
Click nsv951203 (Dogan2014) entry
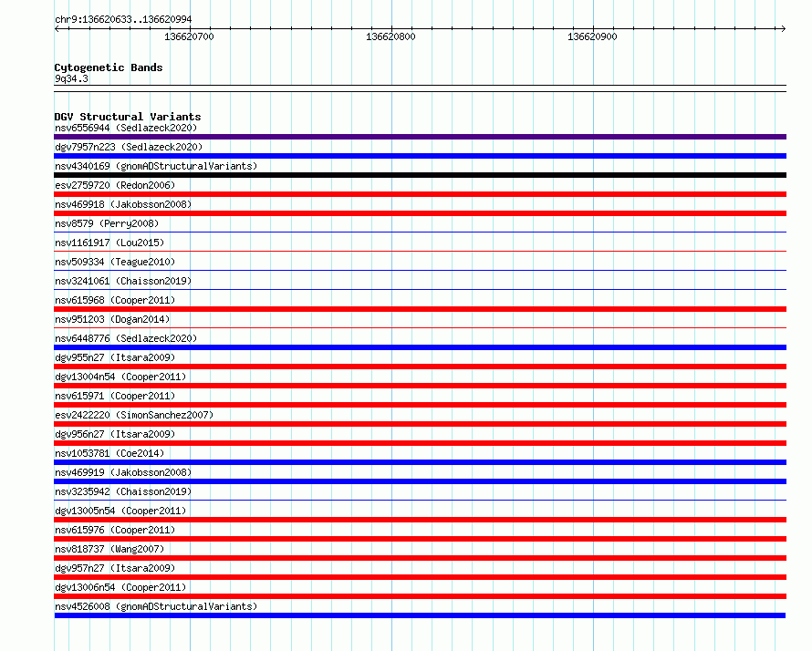112,319
